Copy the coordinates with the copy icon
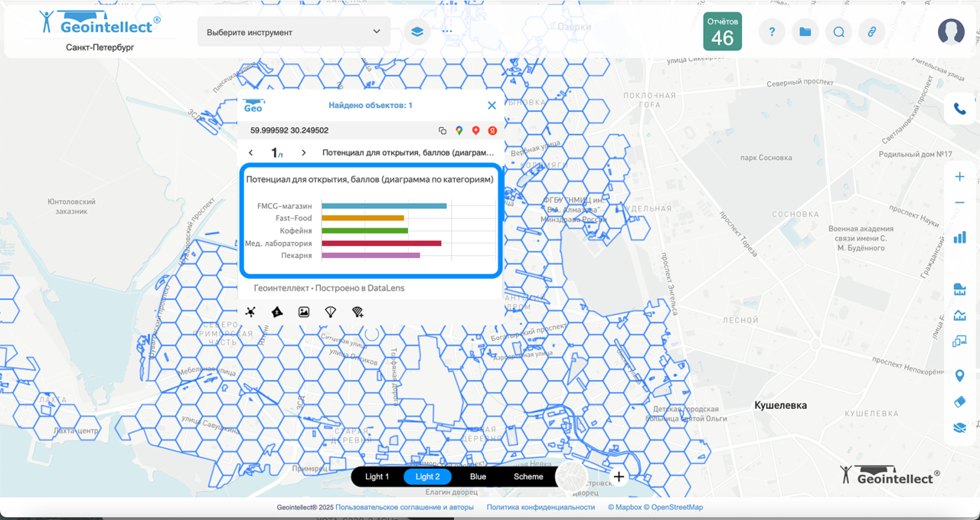Screen dimensions: 980x520 pos(443,131)
